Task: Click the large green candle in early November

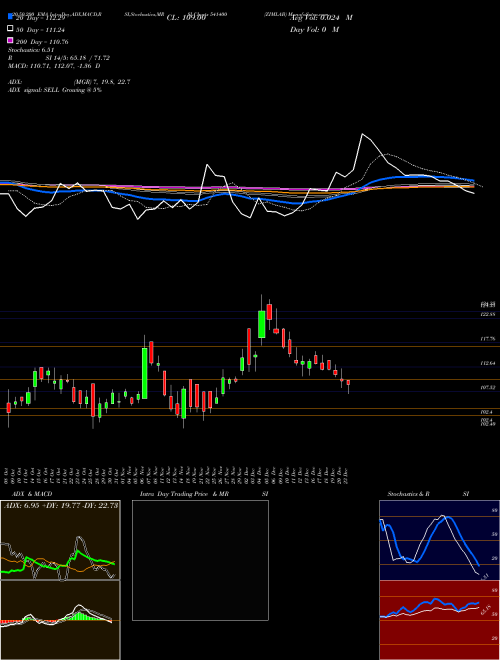Action: [144, 373]
